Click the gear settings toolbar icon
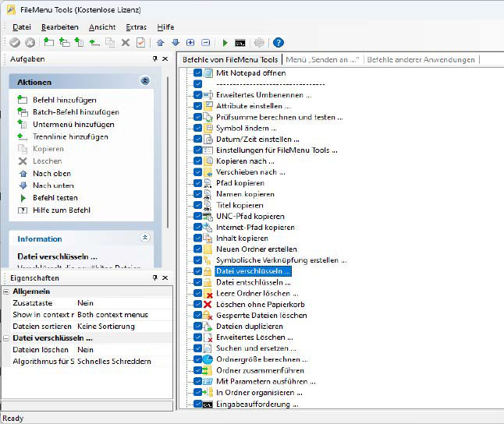Viewport: 504px width, 424px height. coord(259,42)
